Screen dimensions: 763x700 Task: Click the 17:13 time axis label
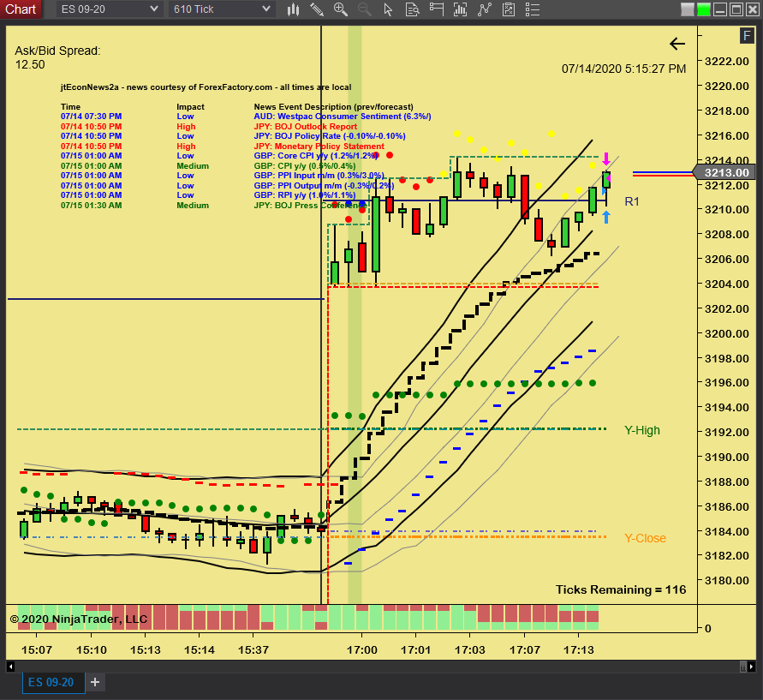tap(579, 649)
